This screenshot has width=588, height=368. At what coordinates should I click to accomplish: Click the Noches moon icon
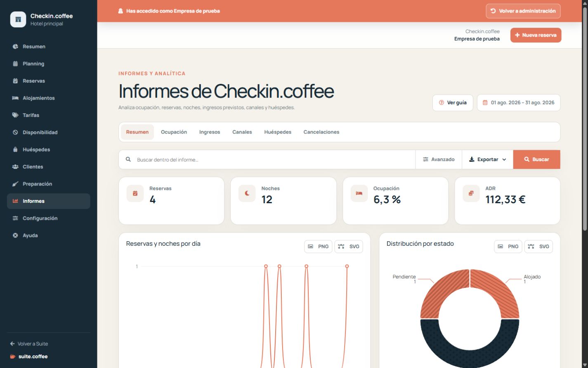pos(247,193)
